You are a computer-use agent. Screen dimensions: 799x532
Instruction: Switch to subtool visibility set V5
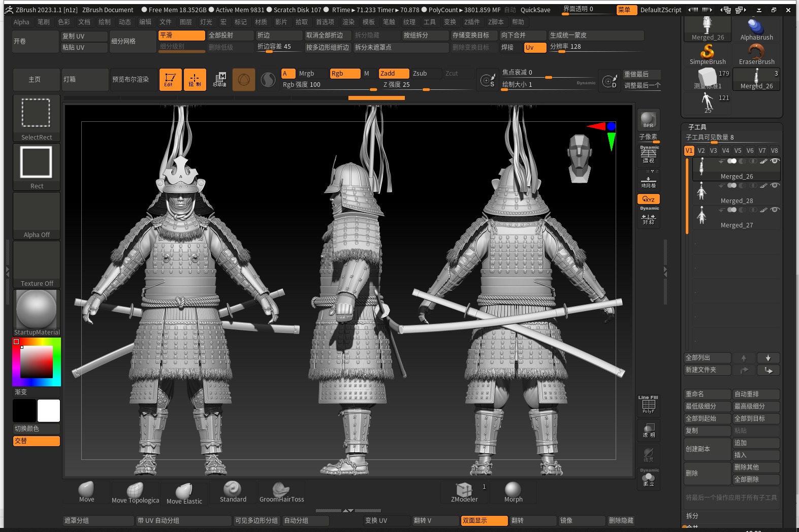click(x=738, y=150)
